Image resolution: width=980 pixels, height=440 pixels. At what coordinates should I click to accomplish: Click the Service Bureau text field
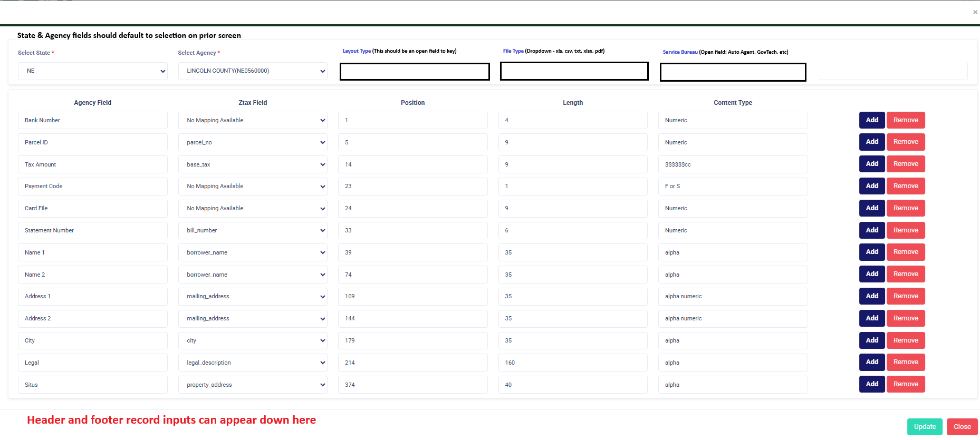tap(733, 72)
